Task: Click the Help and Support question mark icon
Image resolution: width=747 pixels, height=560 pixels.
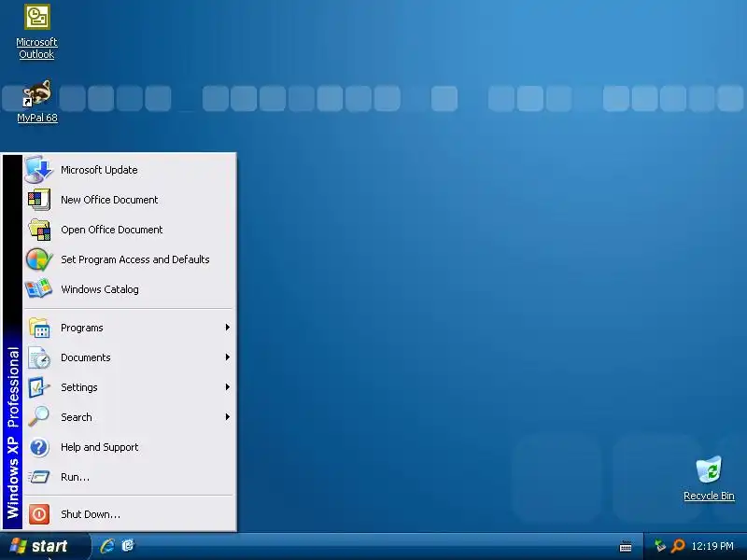Action: coord(39,447)
